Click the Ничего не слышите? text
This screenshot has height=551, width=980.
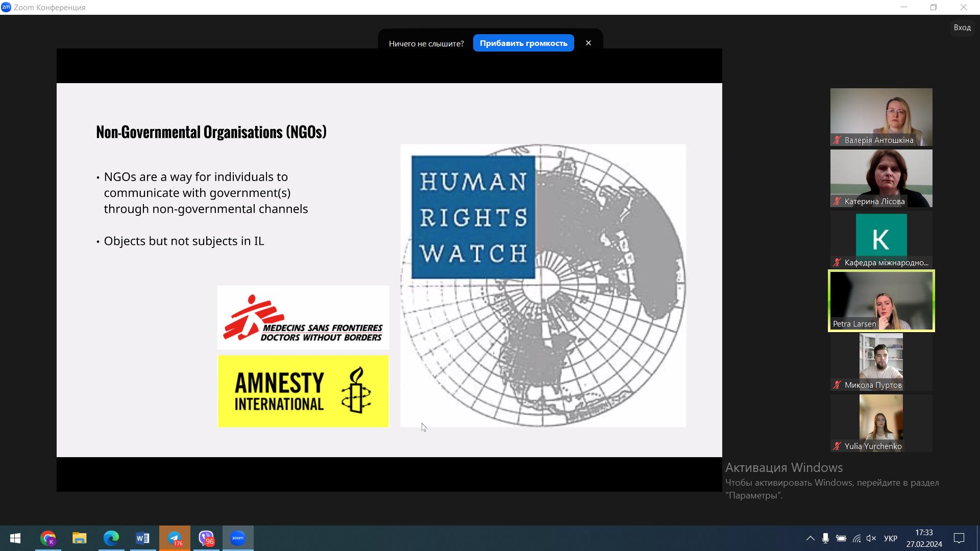[426, 43]
